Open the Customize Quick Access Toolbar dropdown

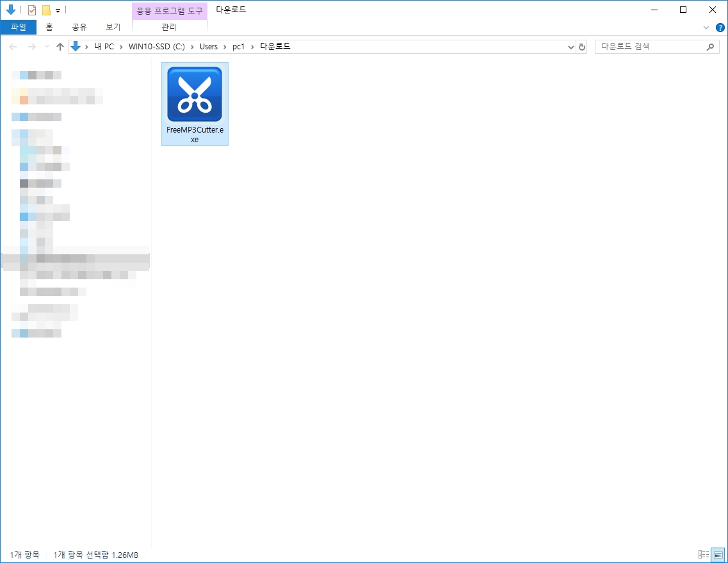(x=58, y=10)
